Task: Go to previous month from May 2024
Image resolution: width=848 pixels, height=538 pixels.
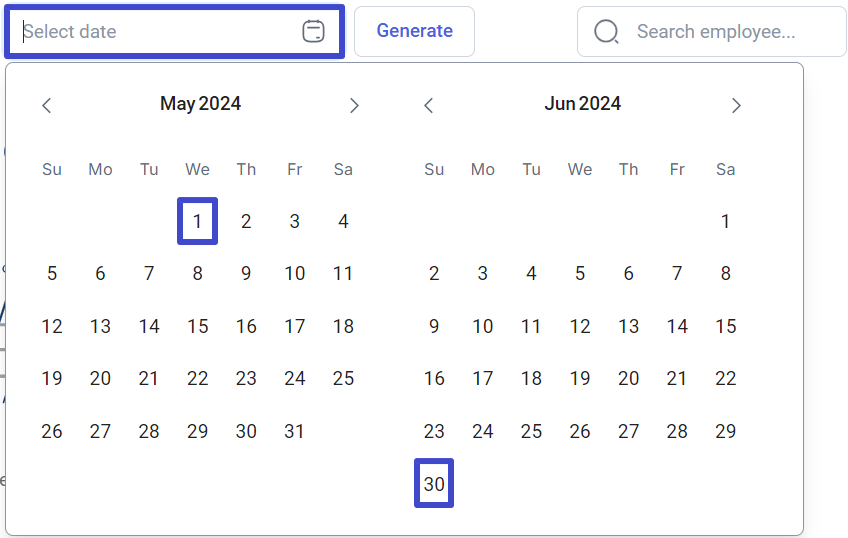Action: pos(47,105)
